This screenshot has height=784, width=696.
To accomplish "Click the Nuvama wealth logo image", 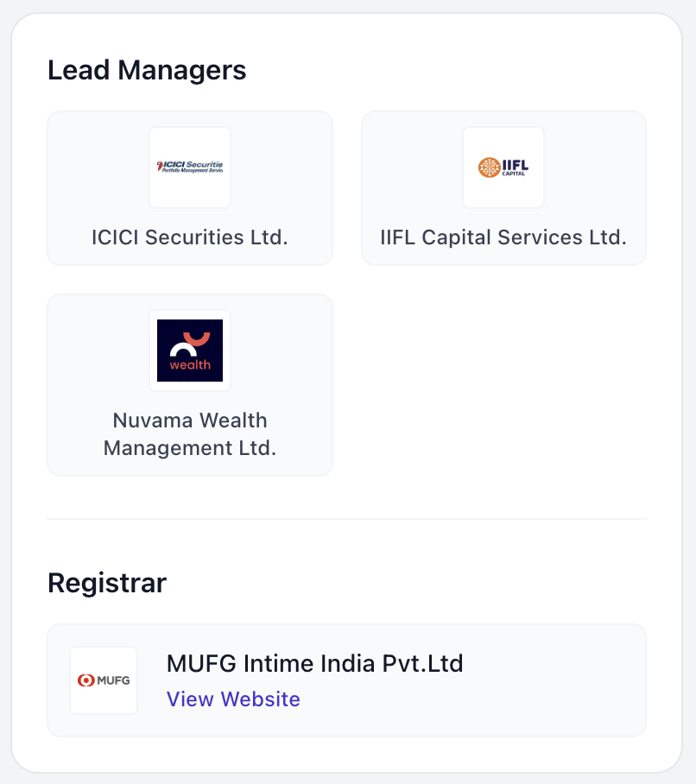I will click(x=190, y=351).
